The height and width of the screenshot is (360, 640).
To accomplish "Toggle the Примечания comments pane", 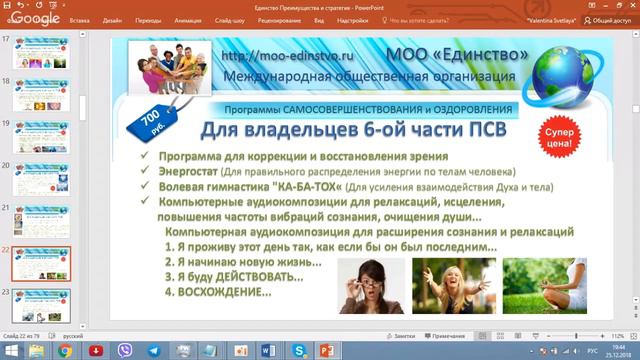I will (x=444, y=336).
